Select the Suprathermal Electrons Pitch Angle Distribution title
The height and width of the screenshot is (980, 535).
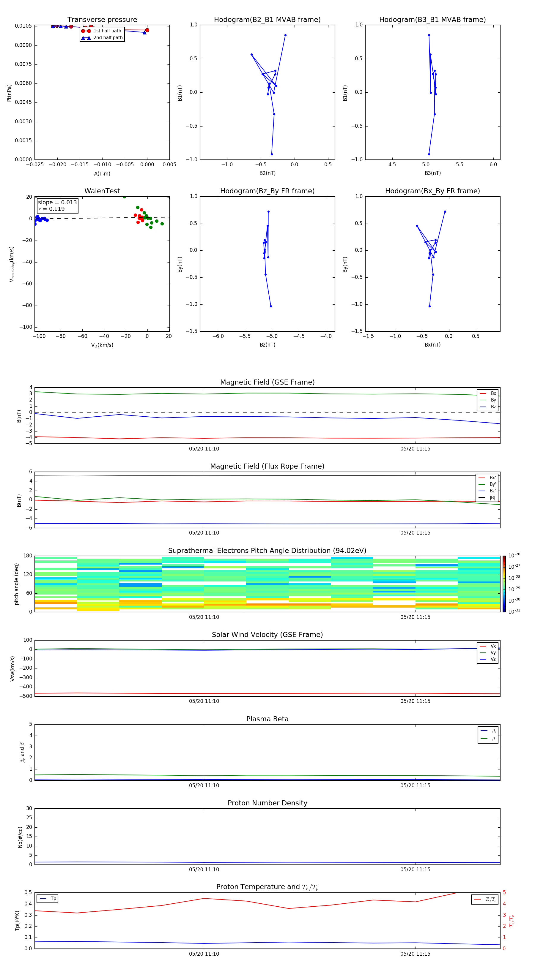(267, 551)
